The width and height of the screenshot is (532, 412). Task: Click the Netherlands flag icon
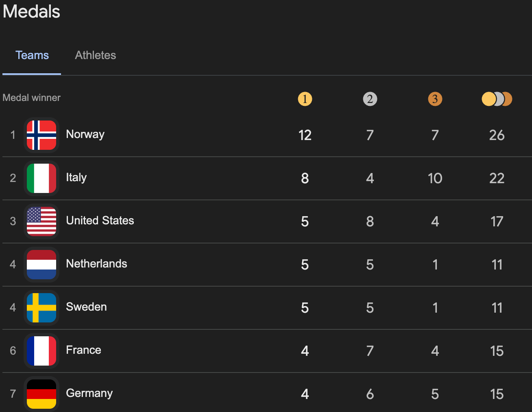pyautogui.click(x=41, y=265)
